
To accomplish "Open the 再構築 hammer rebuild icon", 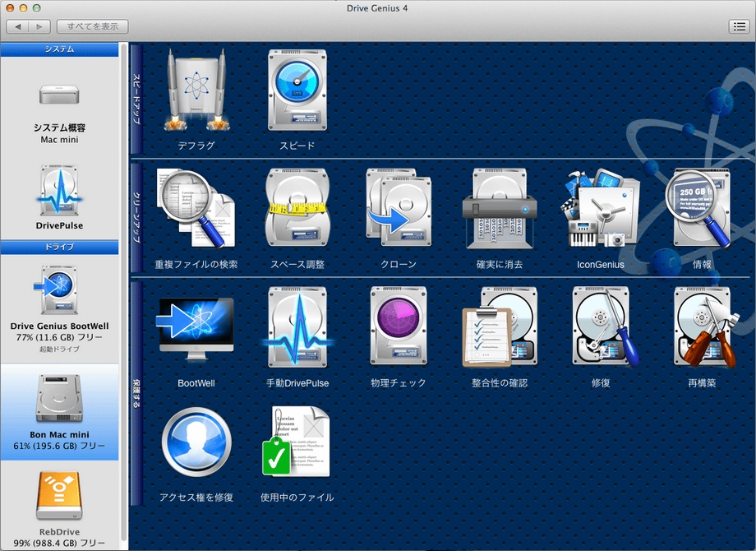I will 706,327.
